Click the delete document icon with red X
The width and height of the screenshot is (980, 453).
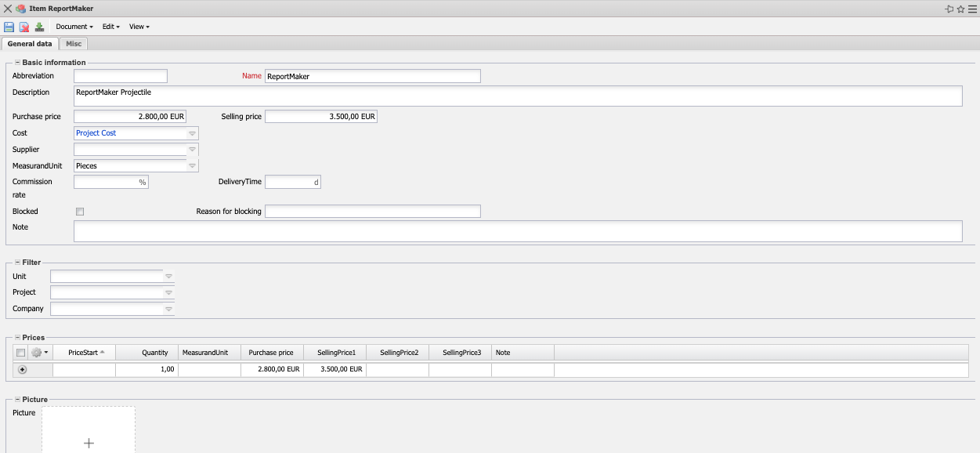24,27
